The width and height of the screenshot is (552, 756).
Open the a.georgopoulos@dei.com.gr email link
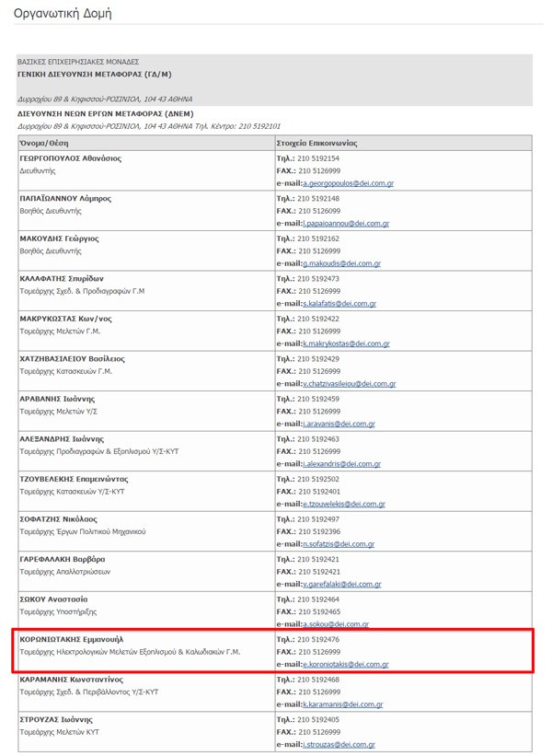tap(349, 183)
